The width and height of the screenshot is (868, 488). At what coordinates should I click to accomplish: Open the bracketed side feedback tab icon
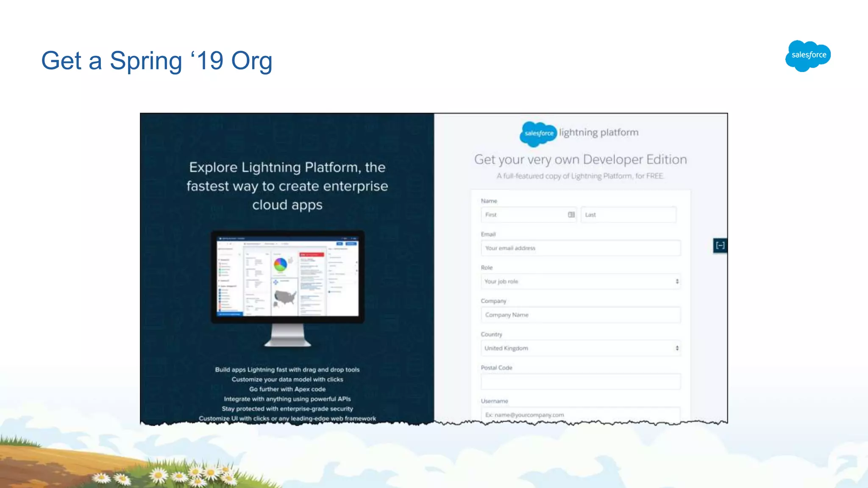point(720,245)
